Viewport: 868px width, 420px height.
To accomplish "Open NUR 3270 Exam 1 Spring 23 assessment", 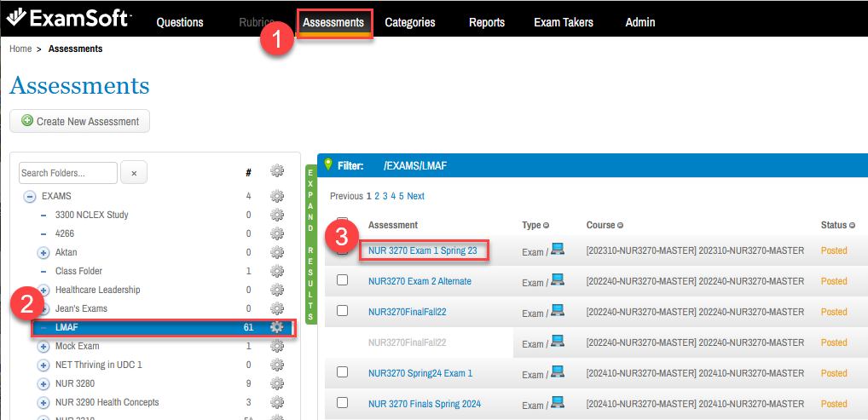I will 422,250.
